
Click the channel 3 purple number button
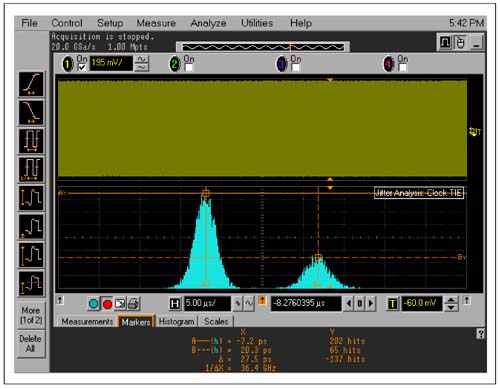(x=282, y=64)
